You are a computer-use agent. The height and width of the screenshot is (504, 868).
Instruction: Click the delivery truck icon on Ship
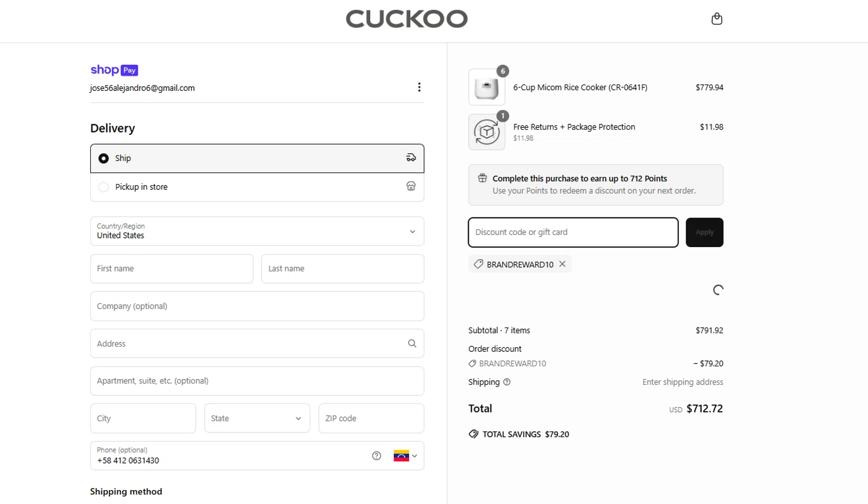pyautogui.click(x=411, y=158)
